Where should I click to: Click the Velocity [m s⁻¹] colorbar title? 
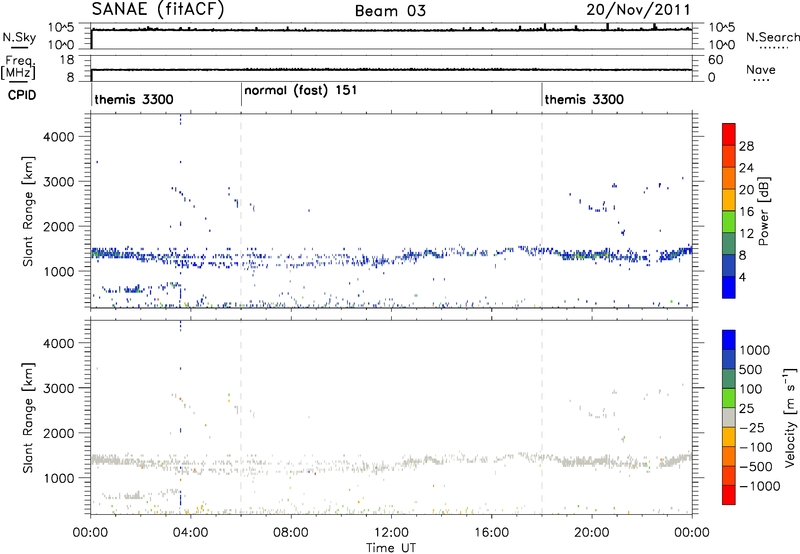pos(790,418)
